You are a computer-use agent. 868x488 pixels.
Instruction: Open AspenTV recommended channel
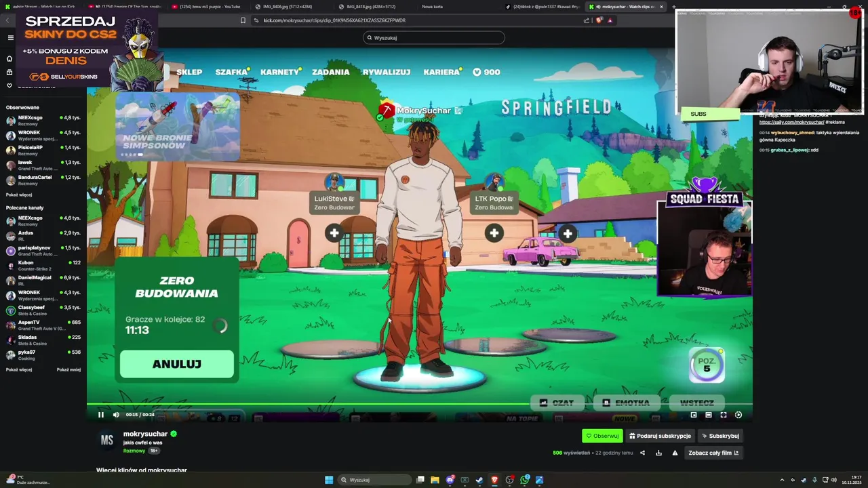coord(43,325)
